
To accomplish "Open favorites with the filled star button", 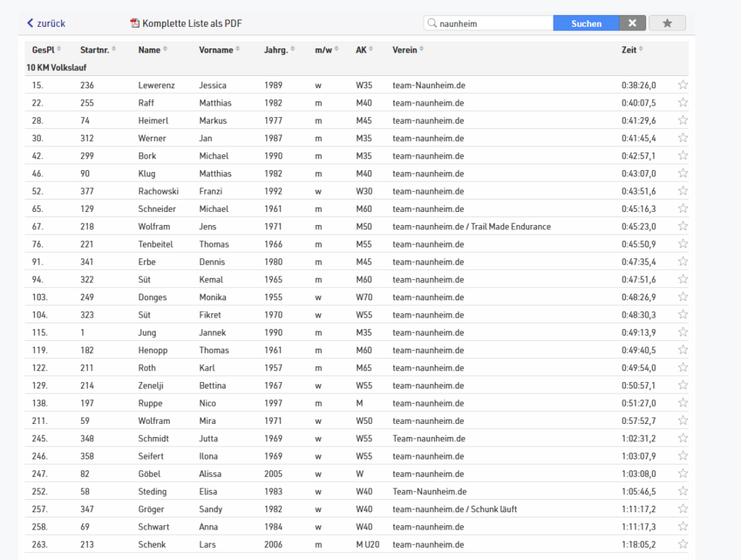I will pyautogui.click(x=666, y=23).
